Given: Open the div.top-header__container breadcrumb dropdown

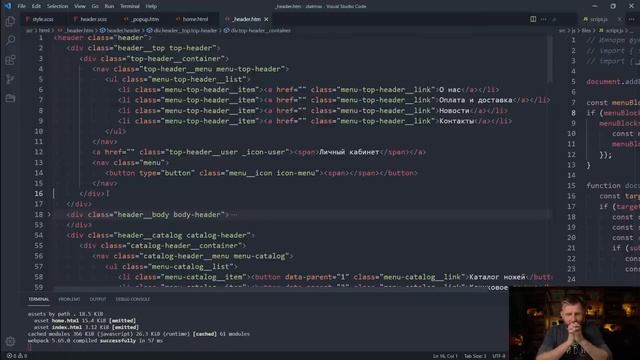Looking at the screenshot, I should (257, 31).
